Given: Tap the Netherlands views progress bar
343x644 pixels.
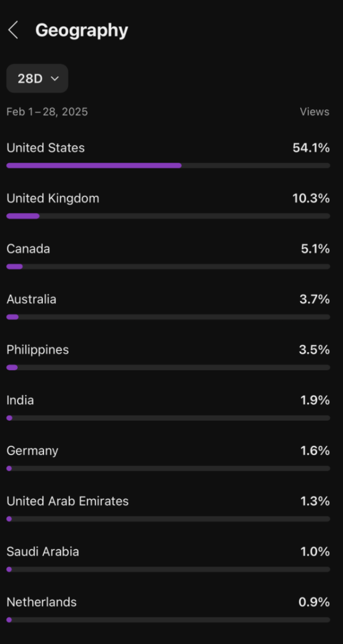Looking at the screenshot, I should pyautogui.click(x=168, y=620).
